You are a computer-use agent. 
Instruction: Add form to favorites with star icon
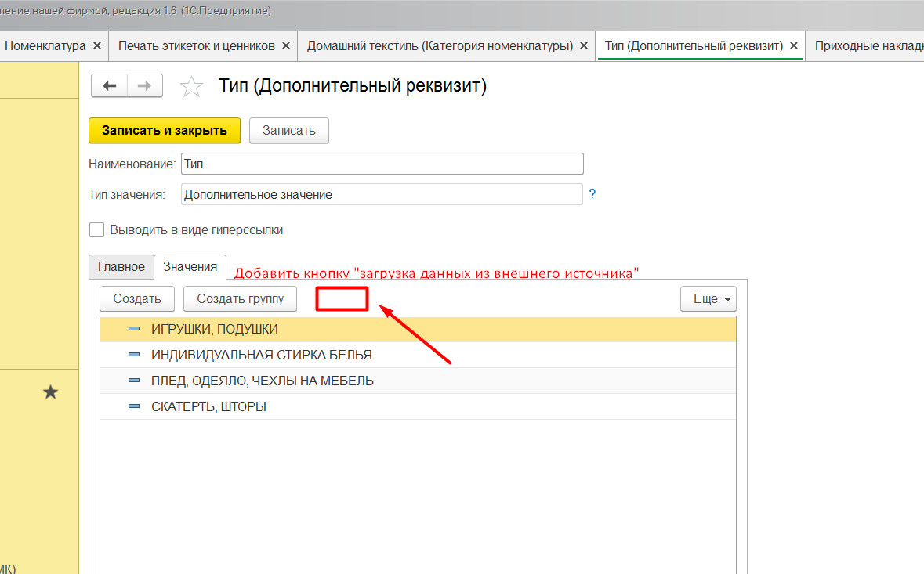point(191,86)
